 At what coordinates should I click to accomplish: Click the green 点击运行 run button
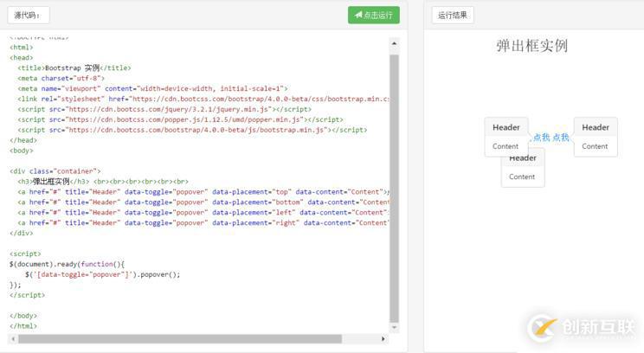click(374, 16)
